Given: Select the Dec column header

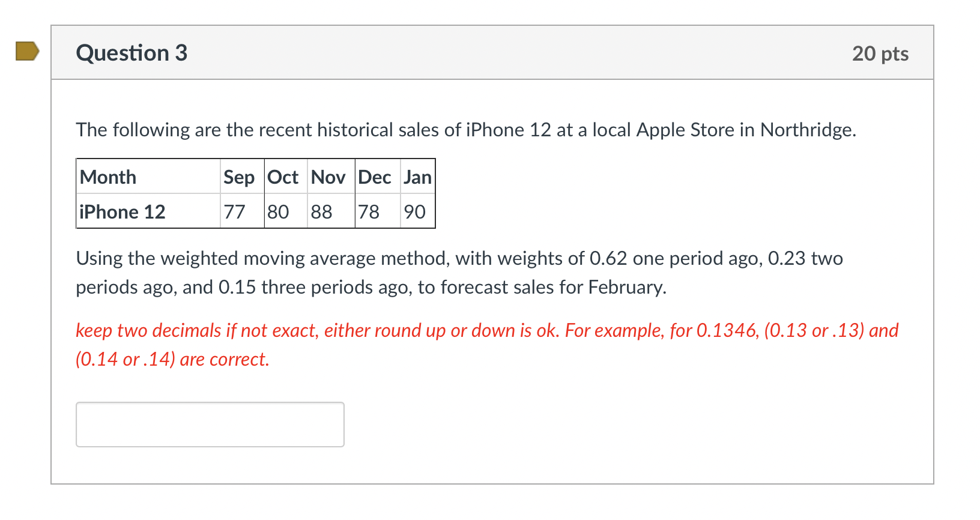Looking at the screenshot, I should click(x=375, y=177).
